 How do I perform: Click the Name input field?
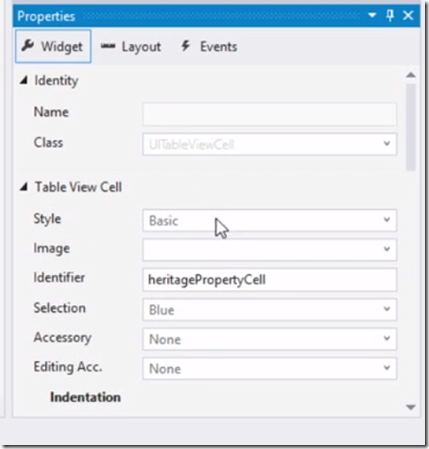coord(269,114)
